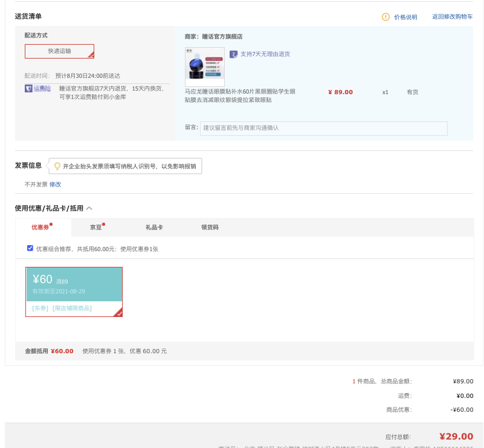Focus the 留言 message input field
The width and height of the screenshot is (484, 448).
click(x=323, y=128)
